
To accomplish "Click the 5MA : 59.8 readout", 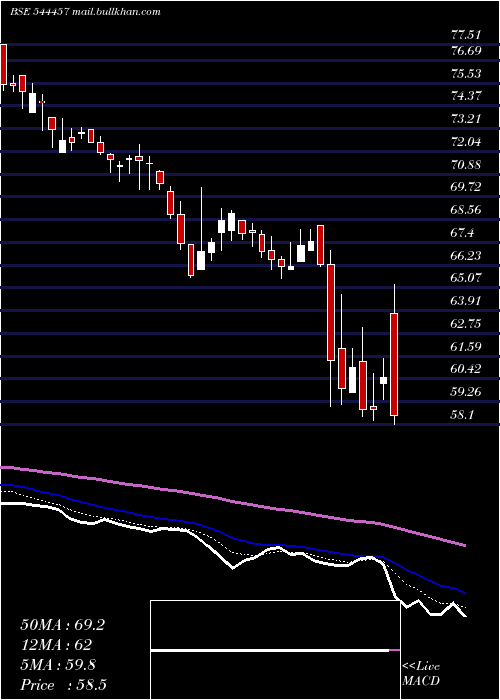I will click(x=58, y=665).
